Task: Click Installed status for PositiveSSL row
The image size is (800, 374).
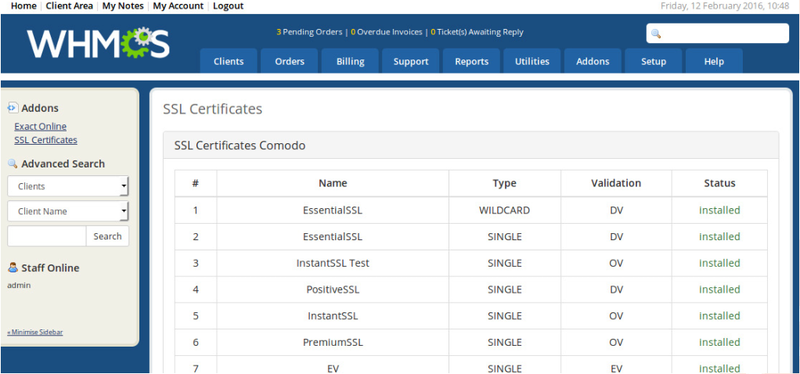Action: point(719,290)
